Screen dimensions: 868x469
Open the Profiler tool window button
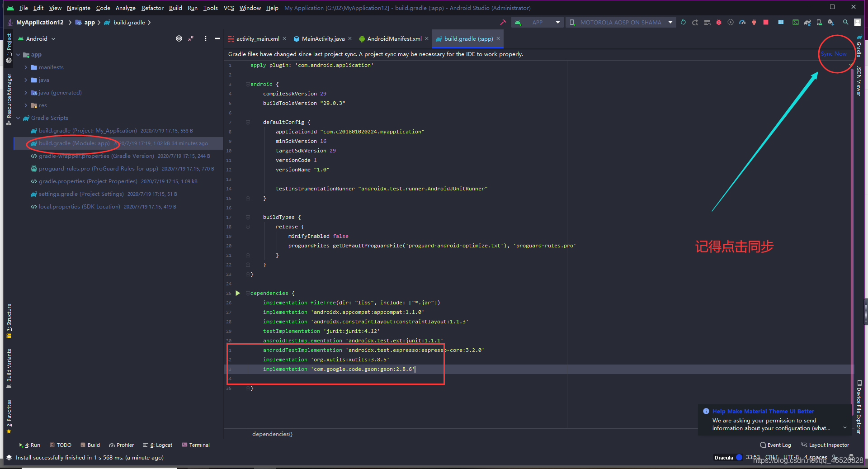121,445
